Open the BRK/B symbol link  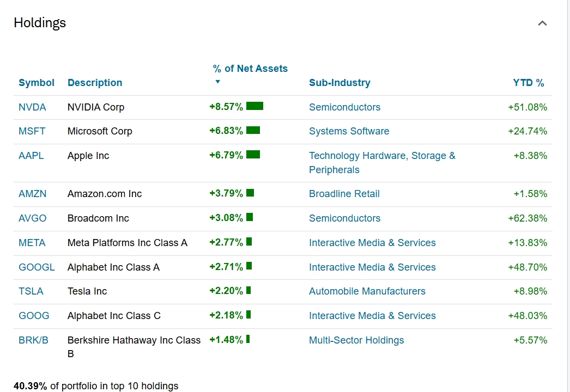(33, 340)
